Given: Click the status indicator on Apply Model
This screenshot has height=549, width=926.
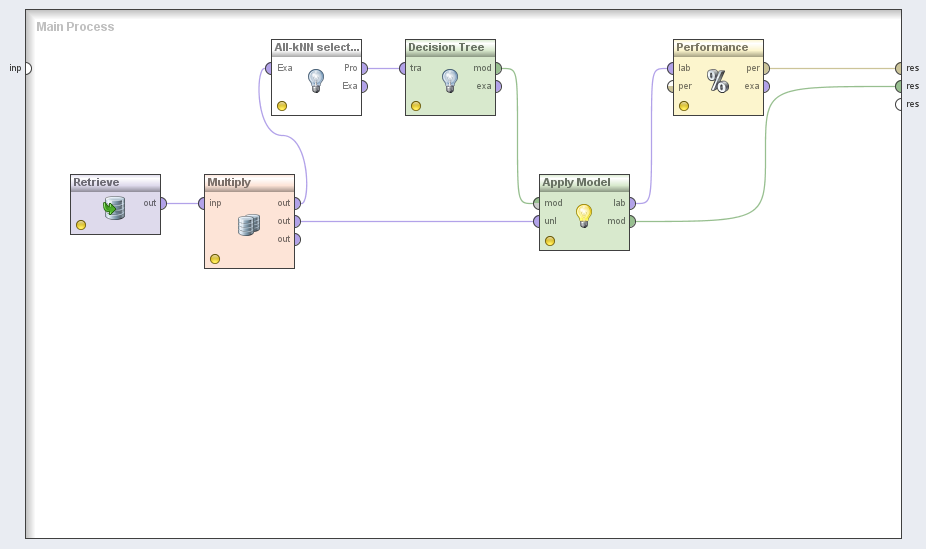Looking at the screenshot, I should tap(550, 241).
